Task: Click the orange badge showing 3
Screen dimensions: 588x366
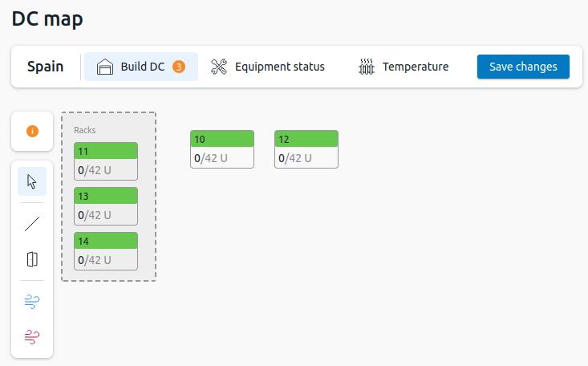Action: pos(179,67)
